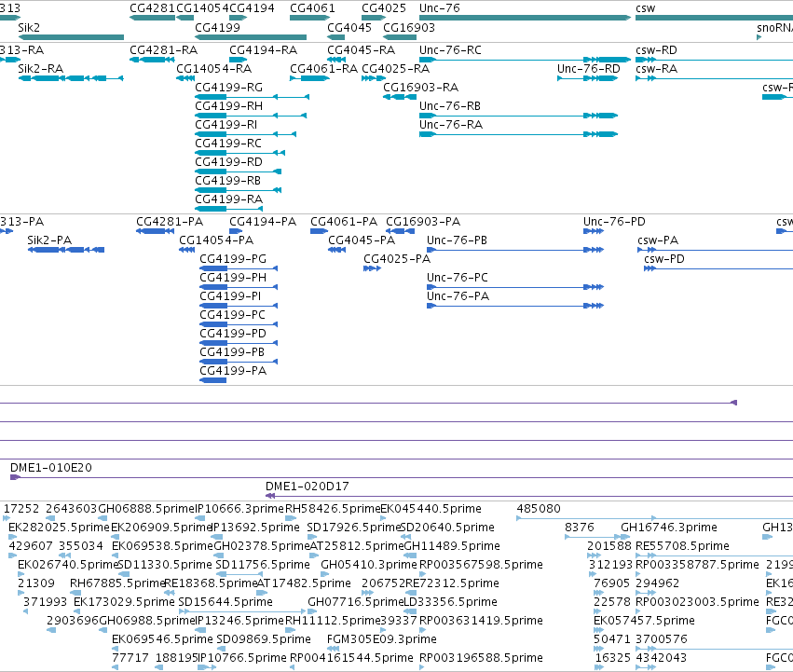793x672 pixels.
Task: Click protein Unc-76-PC
Action: [515, 287]
